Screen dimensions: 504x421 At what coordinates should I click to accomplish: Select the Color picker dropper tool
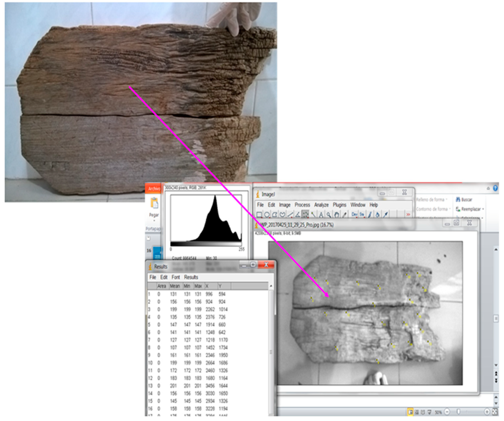pyautogui.click(x=344, y=215)
